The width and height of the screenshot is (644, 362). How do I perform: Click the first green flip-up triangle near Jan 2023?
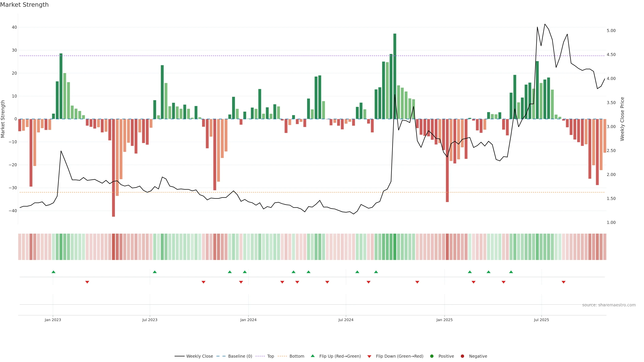point(53,272)
